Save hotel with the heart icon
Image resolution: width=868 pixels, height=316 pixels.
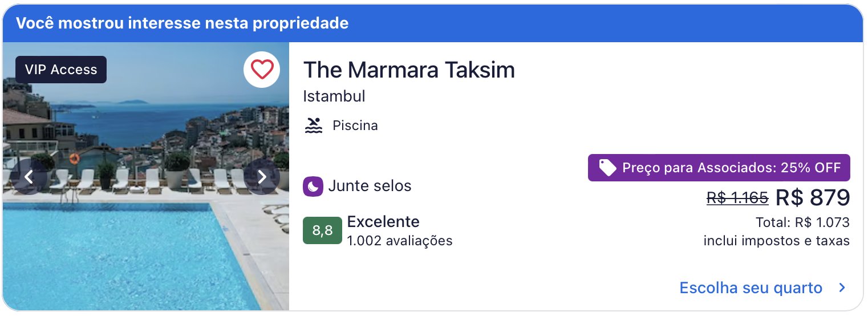pos(262,70)
